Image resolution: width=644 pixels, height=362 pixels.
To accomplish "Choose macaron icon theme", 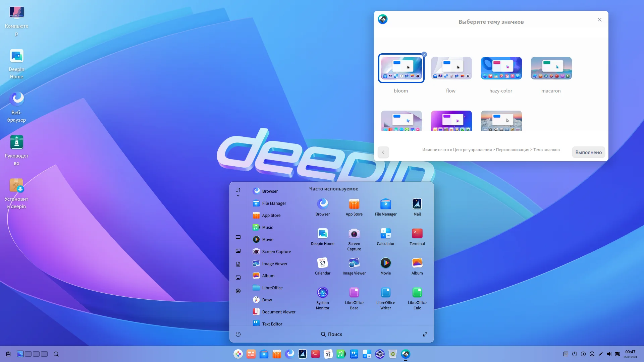I will pos(551,68).
